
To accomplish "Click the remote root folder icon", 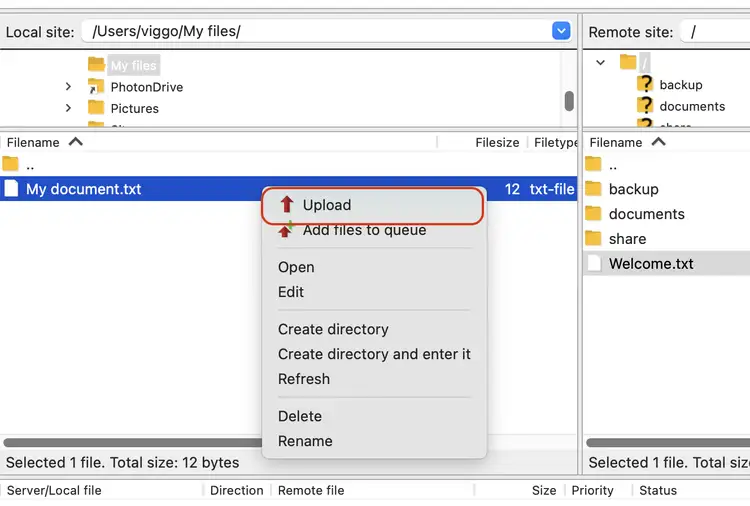I will pos(628,62).
